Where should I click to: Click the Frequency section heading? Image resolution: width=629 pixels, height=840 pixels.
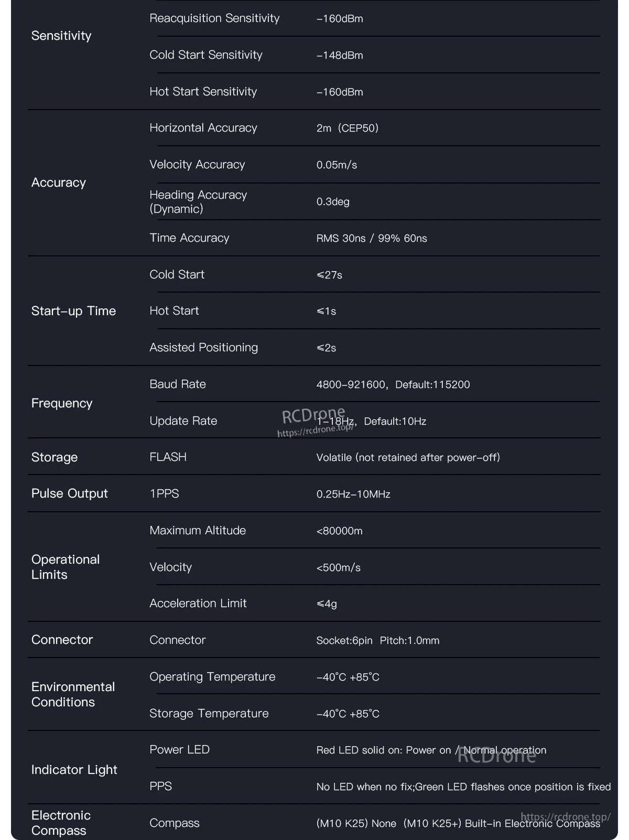click(x=62, y=403)
